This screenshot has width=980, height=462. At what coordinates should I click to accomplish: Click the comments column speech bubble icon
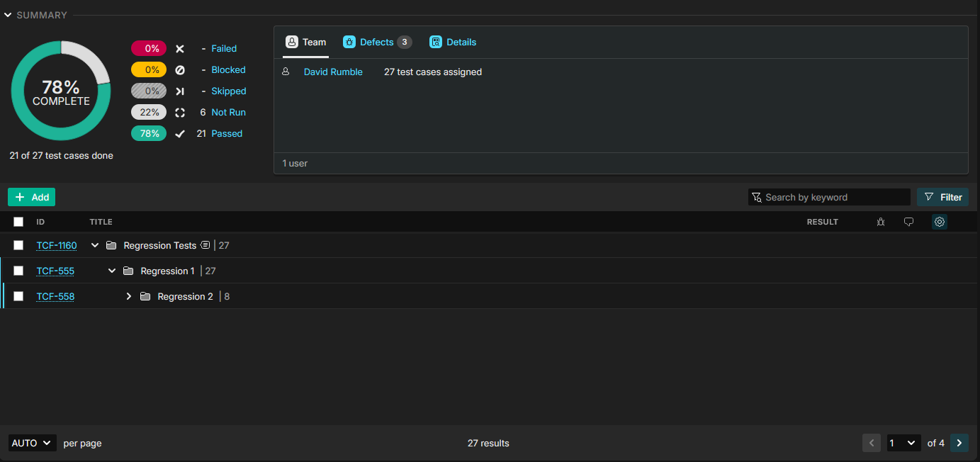point(908,222)
